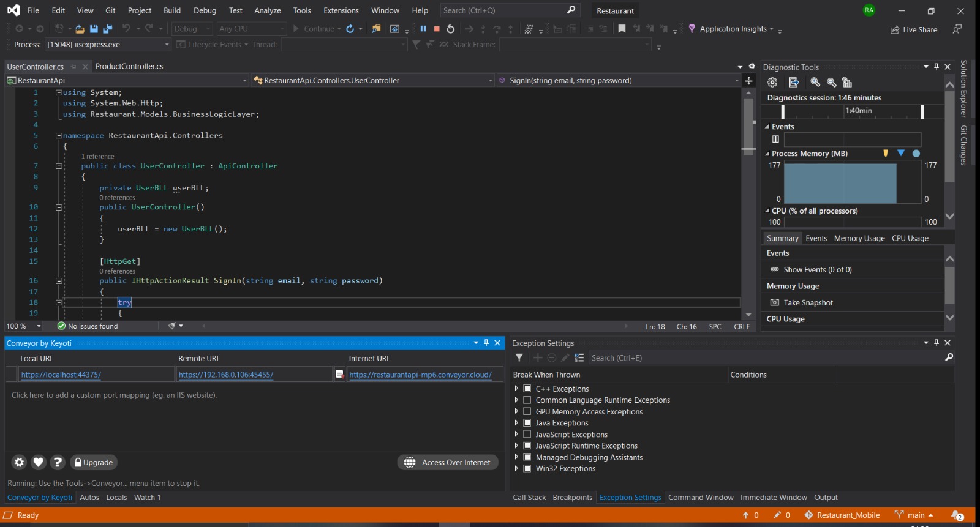Open the Extensions menu
980x527 pixels.
pyautogui.click(x=341, y=10)
